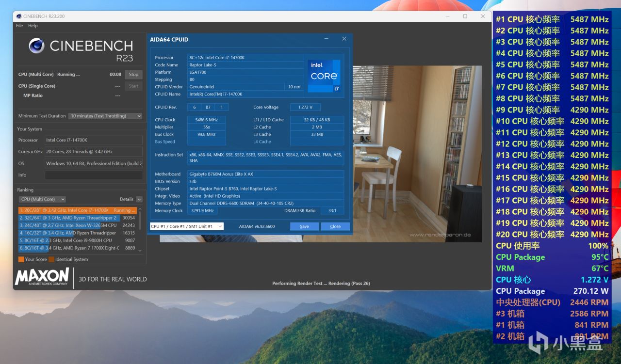The image size is (621, 364).
Task: Click the "3291.9 MHz" Memory Clock value
Action: (x=202, y=211)
